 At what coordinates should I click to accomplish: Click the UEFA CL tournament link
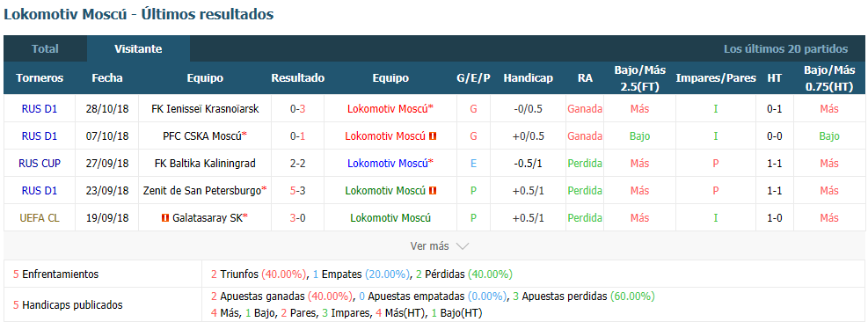[x=40, y=218]
